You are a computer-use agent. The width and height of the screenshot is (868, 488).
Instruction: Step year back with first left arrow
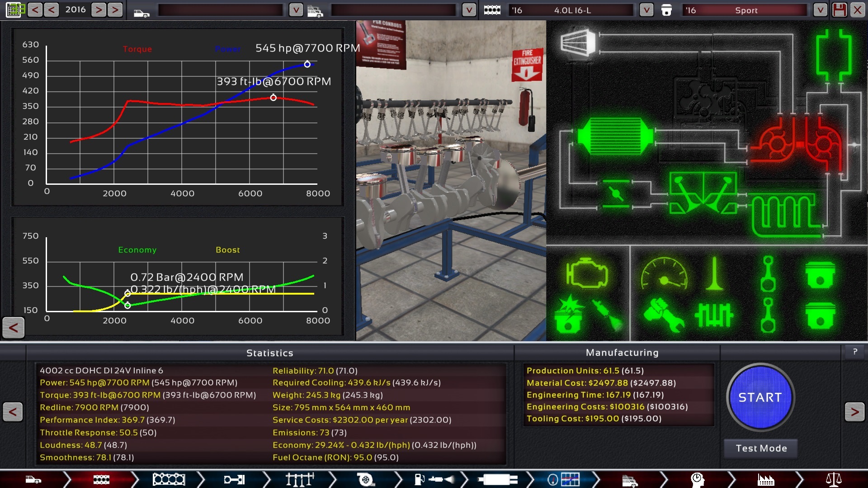pyautogui.click(x=35, y=9)
